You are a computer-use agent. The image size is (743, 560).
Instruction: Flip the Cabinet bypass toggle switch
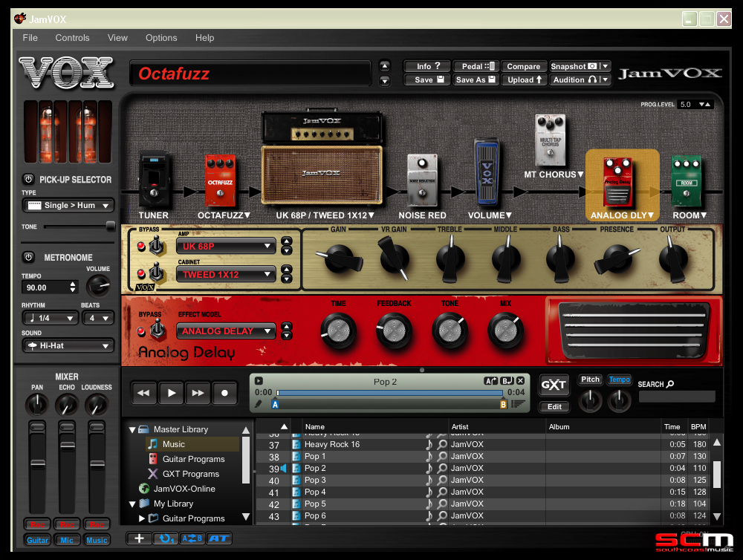click(x=156, y=273)
